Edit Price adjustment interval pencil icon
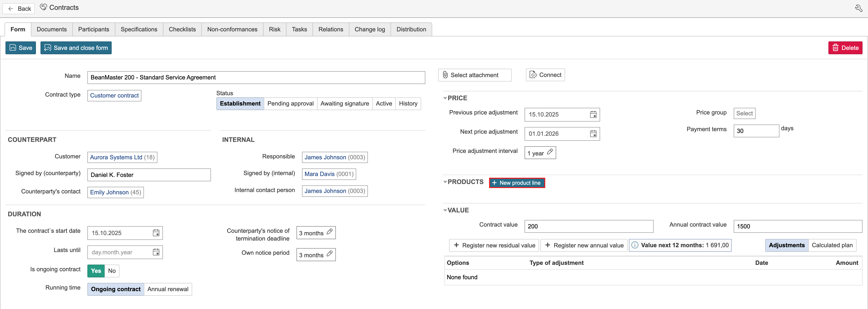The width and height of the screenshot is (868, 309). coord(550,152)
